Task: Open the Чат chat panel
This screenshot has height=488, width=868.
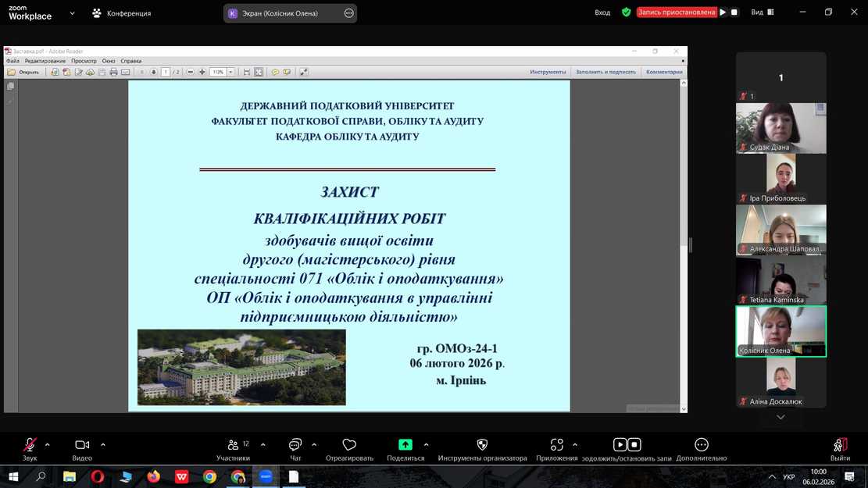Action: [x=295, y=446]
